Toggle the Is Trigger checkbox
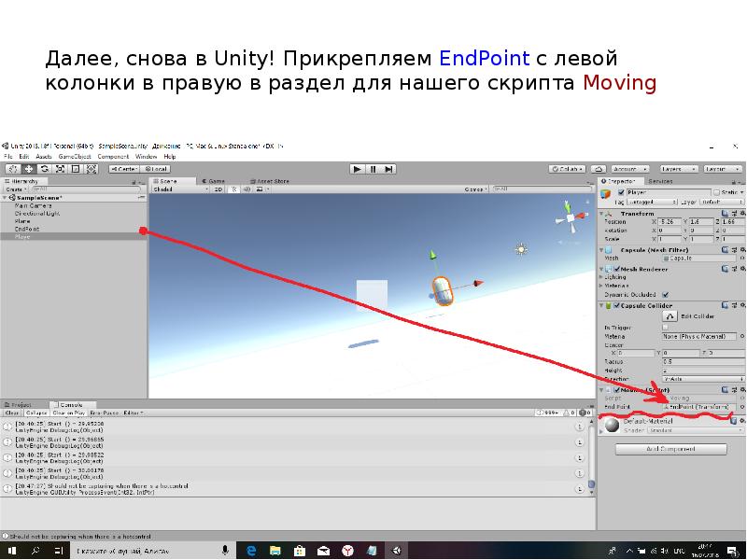 coord(665,328)
